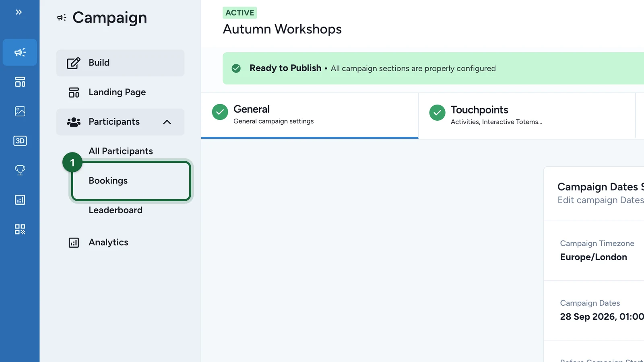Open the QR code icon in blue rail
This screenshot has width=644, height=362.
(20, 229)
